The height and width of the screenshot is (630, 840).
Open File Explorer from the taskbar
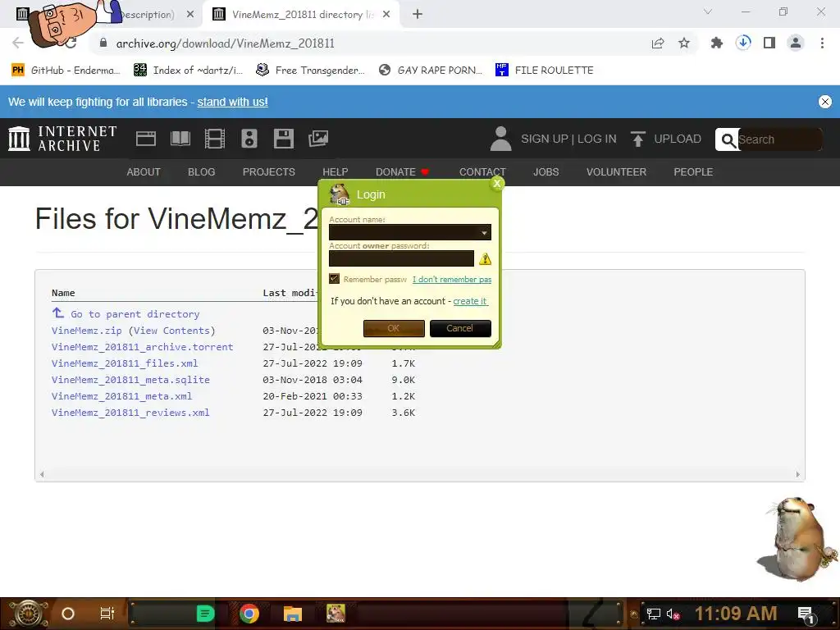click(293, 614)
